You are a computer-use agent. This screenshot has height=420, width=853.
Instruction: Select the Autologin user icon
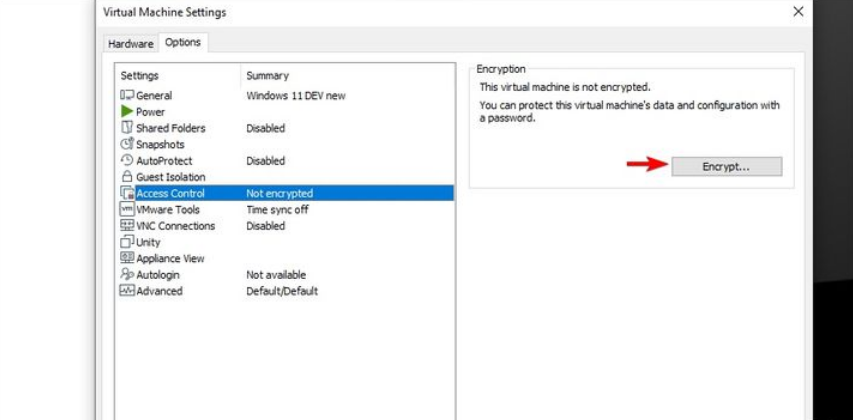[127, 275]
